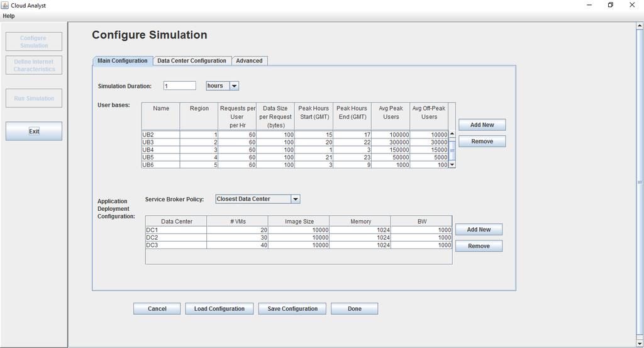Viewport: 644px width, 348px height.
Task: Select the UB3 name cell
Action: coord(160,142)
